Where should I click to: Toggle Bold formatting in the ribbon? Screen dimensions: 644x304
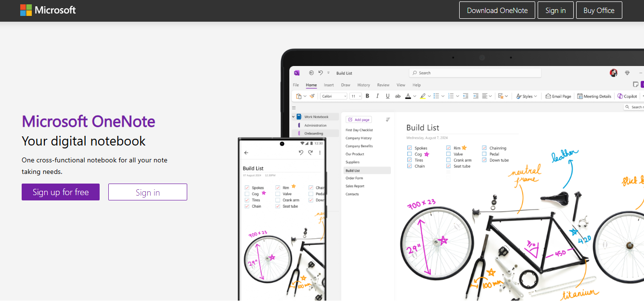click(367, 96)
